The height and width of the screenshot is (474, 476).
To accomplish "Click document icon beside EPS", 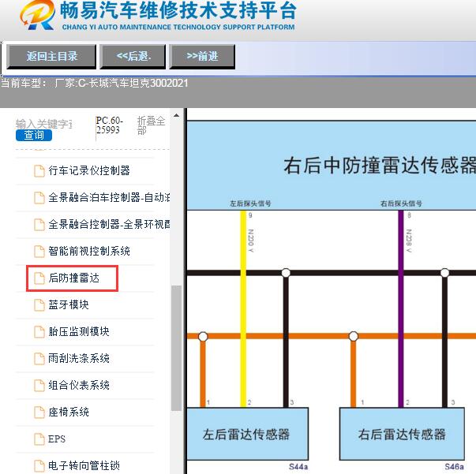I will point(39,439).
